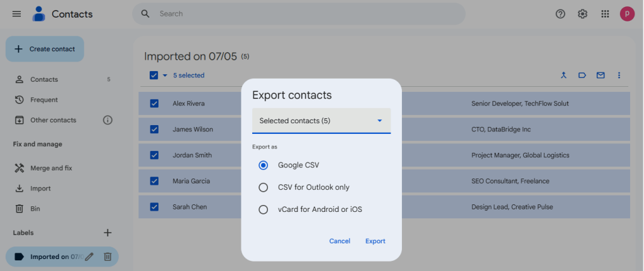The image size is (644, 271).
Task: Confirm with the Export button
Action: 375,241
